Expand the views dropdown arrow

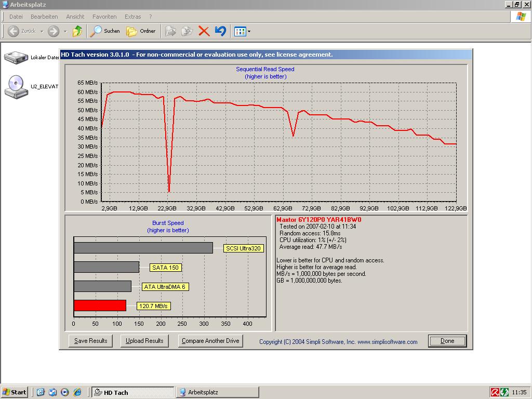pyautogui.click(x=249, y=32)
